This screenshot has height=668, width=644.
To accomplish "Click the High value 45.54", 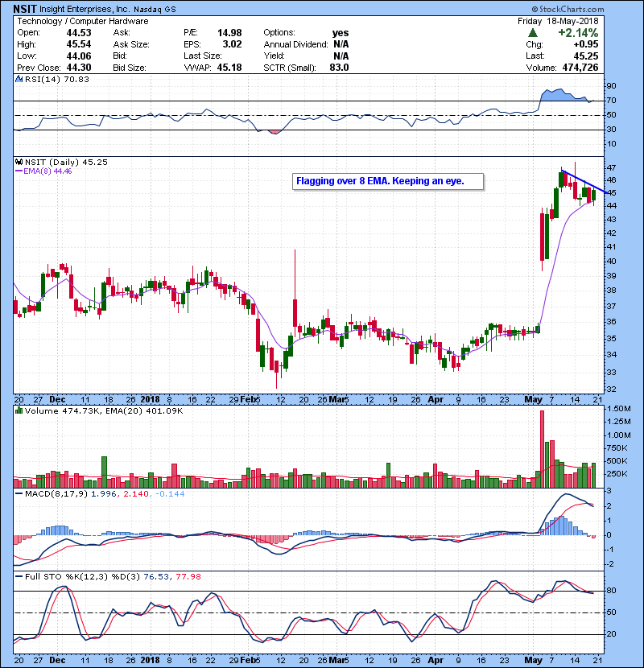I will pos(79,44).
